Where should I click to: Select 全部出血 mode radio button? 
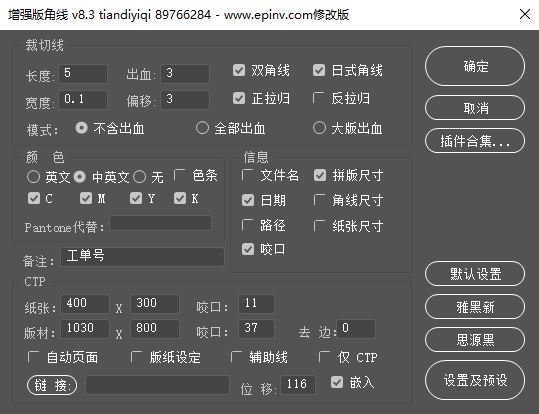(x=202, y=128)
